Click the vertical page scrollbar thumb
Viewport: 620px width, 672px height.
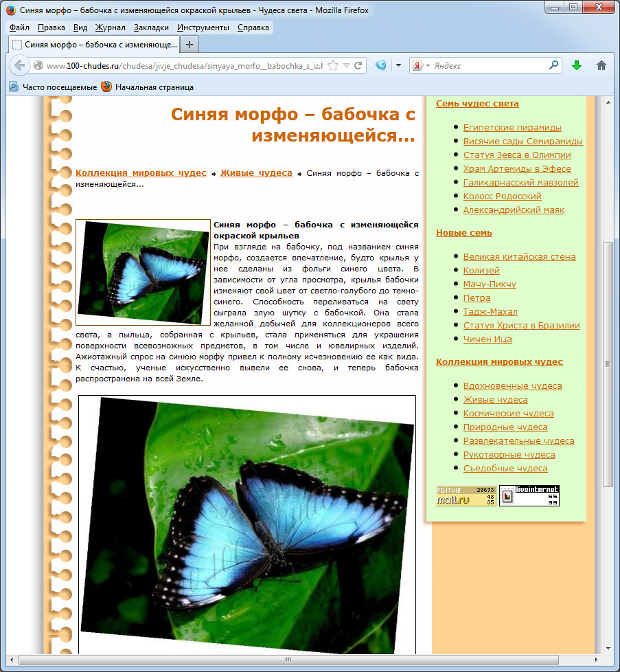(607, 364)
